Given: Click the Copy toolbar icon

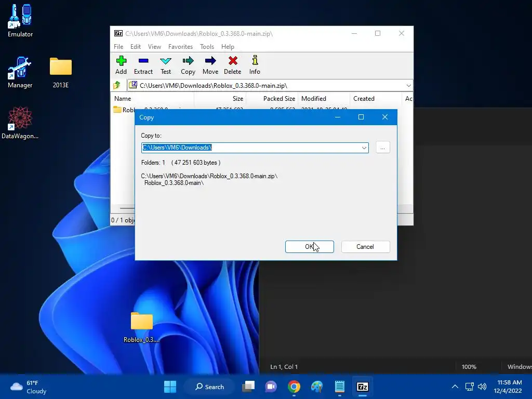Looking at the screenshot, I should 188,65.
